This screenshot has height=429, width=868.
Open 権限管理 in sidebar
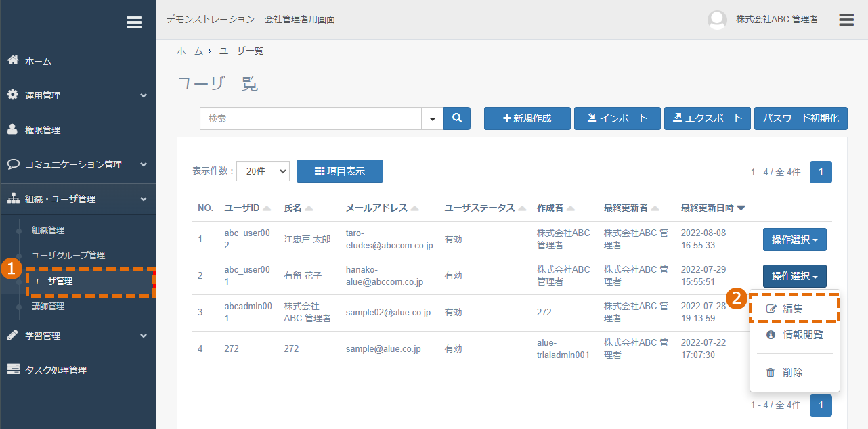43,130
